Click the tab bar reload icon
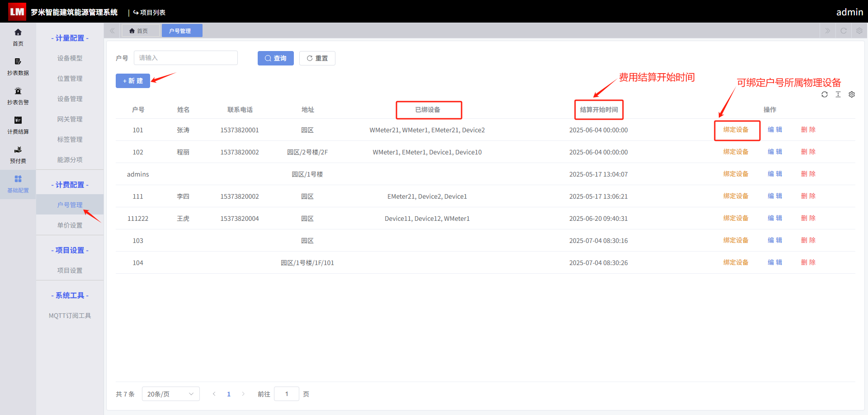868x415 pixels. click(844, 31)
